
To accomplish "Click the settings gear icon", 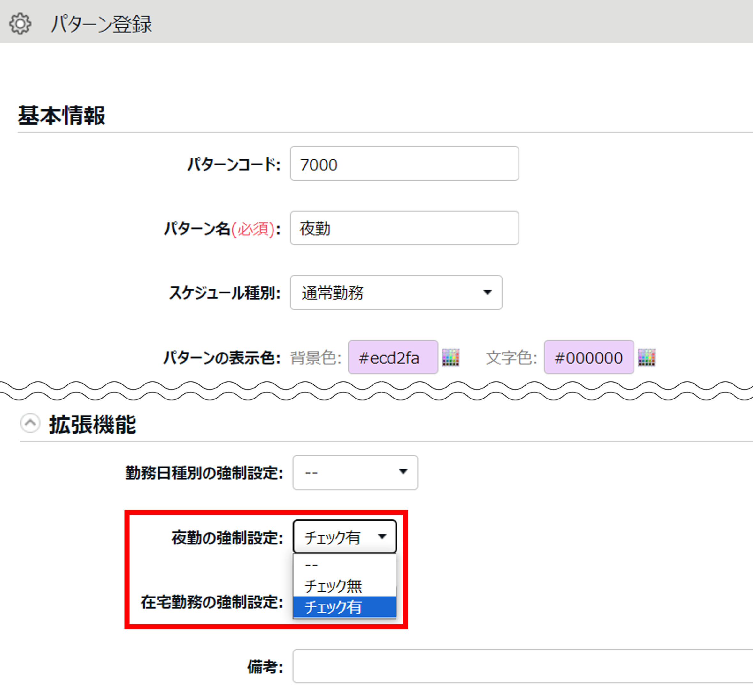I will (x=20, y=24).
